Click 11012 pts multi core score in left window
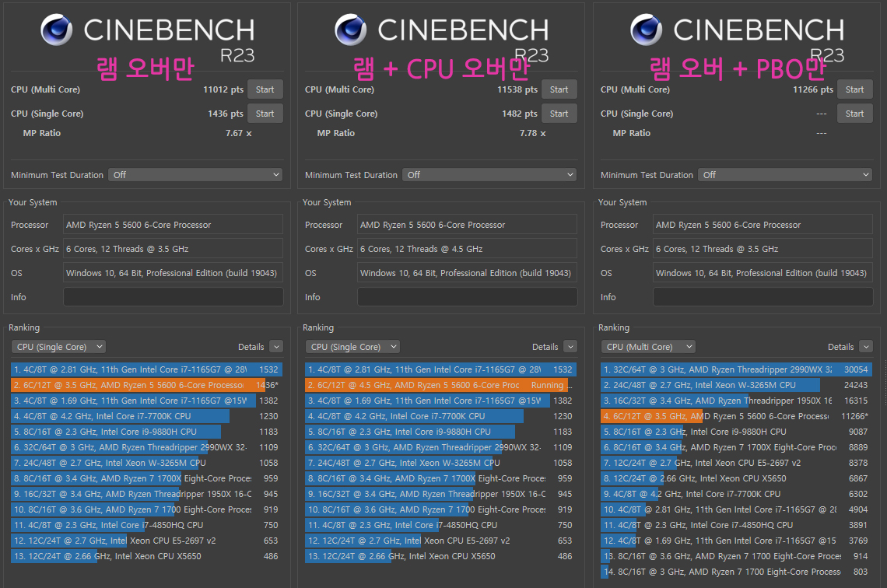The image size is (887, 588). coord(223,89)
